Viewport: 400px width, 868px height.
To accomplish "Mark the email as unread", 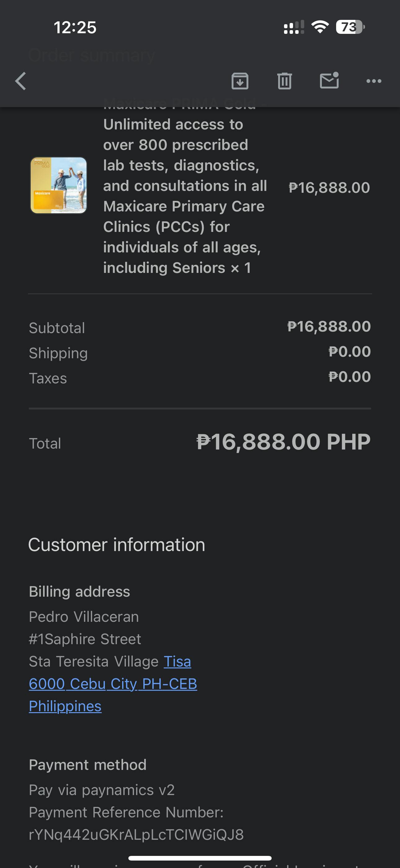I will point(329,81).
